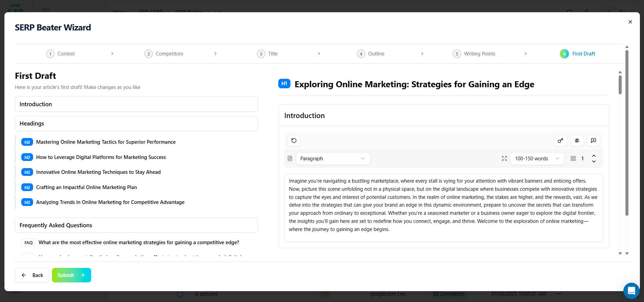This screenshot has width=644, height=302.
Task: Go to the Context step
Action: tap(61, 54)
